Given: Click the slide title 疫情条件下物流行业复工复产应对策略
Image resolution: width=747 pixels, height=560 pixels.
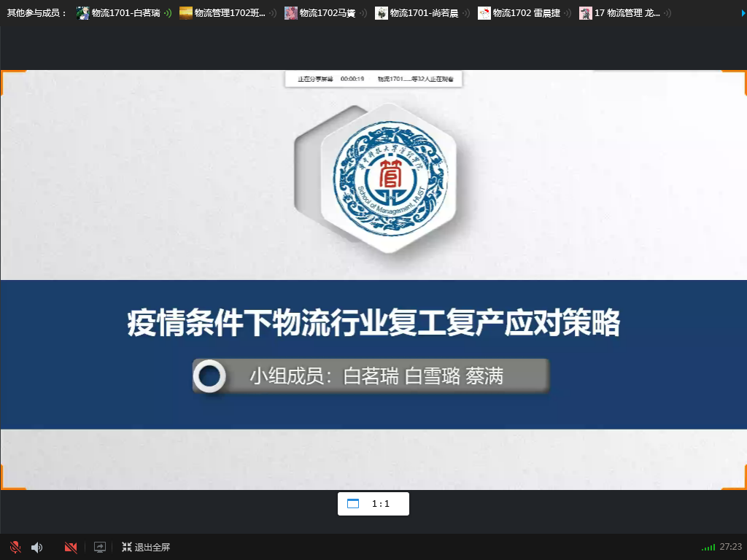Looking at the screenshot, I should [373, 322].
